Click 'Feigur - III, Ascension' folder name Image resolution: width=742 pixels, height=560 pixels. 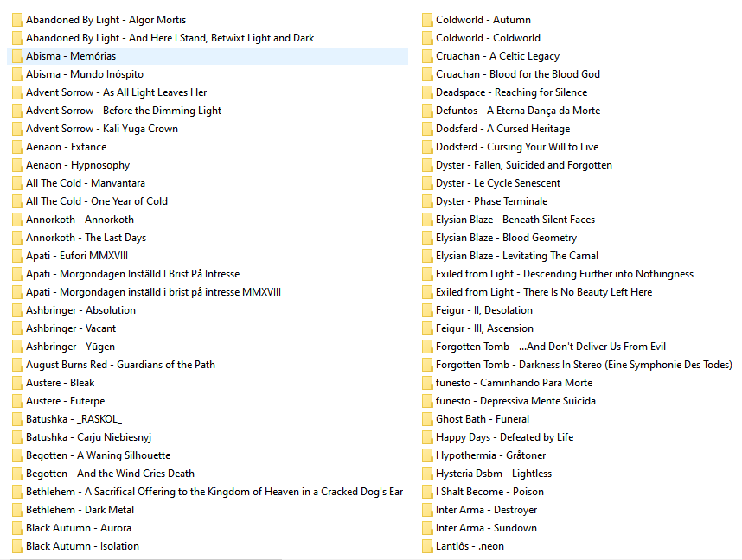coord(484,328)
